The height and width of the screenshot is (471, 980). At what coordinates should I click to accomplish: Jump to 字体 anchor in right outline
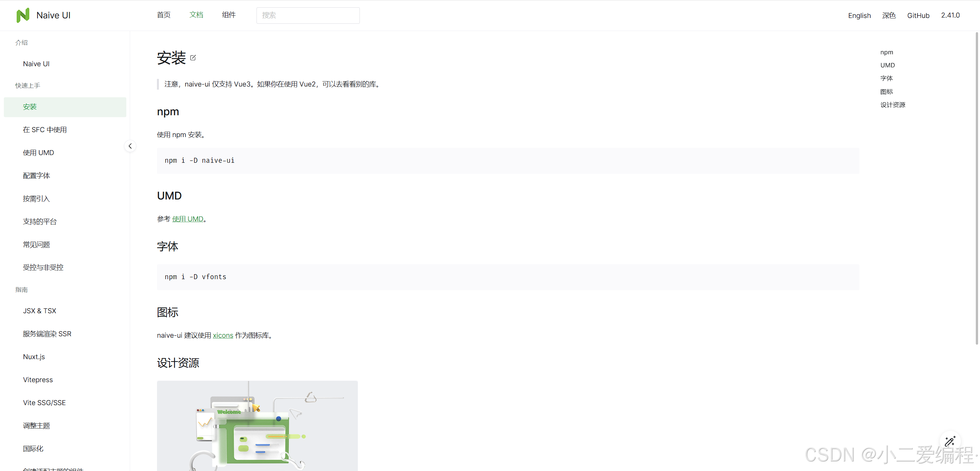(x=886, y=78)
